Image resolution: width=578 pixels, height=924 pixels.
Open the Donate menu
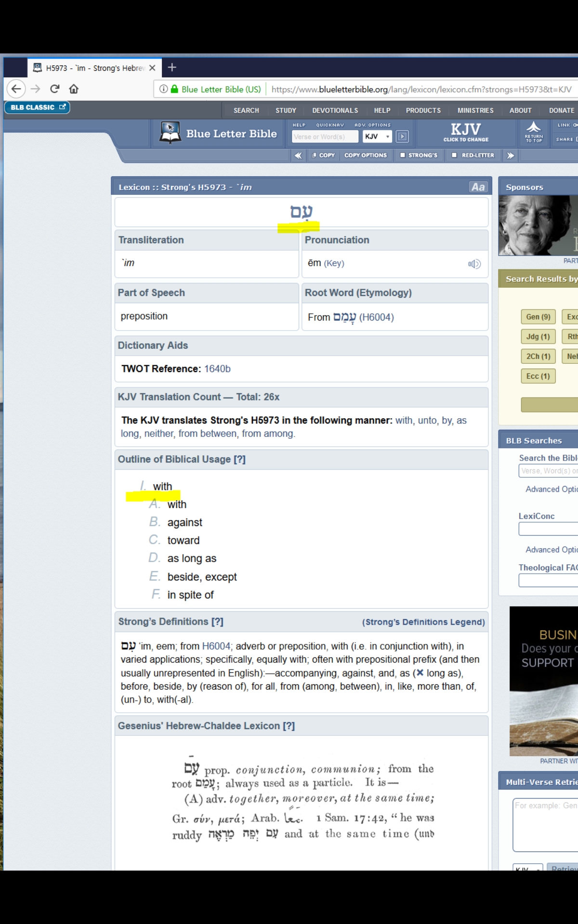(x=562, y=110)
